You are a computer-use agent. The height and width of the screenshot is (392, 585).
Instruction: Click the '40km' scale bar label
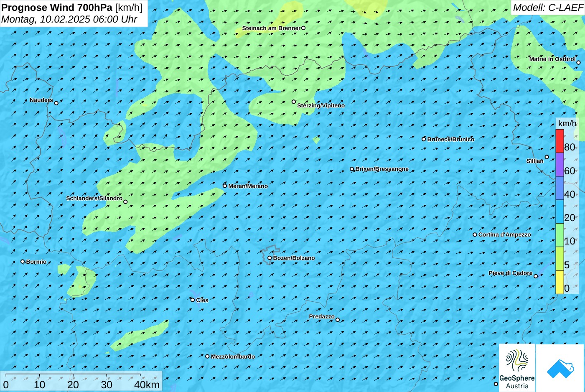[x=147, y=384]
